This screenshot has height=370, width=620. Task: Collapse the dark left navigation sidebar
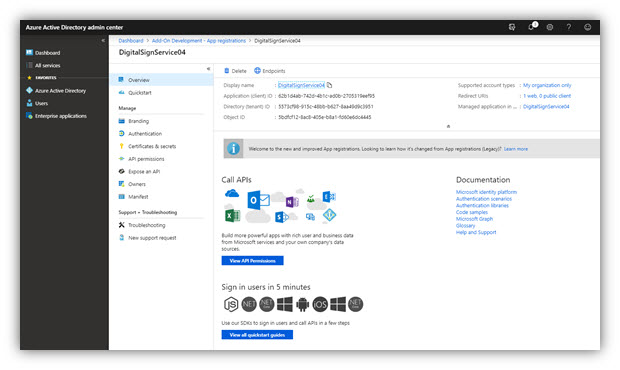[x=103, y=40]
